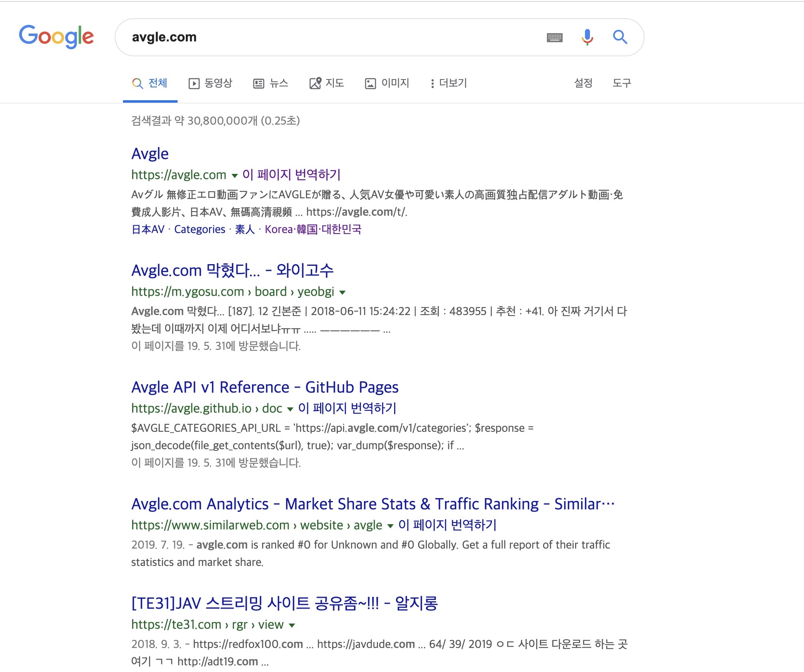Click the similarweb.com › website › avgle URL
This screenshot has width=804, height=672.
pyautogui.click(x=257, y=525)
